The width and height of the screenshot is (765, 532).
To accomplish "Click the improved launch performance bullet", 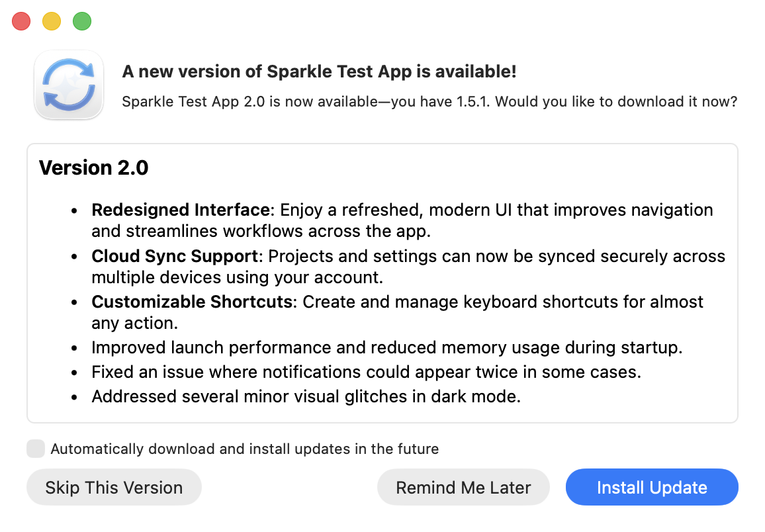I will coord(386,347).
